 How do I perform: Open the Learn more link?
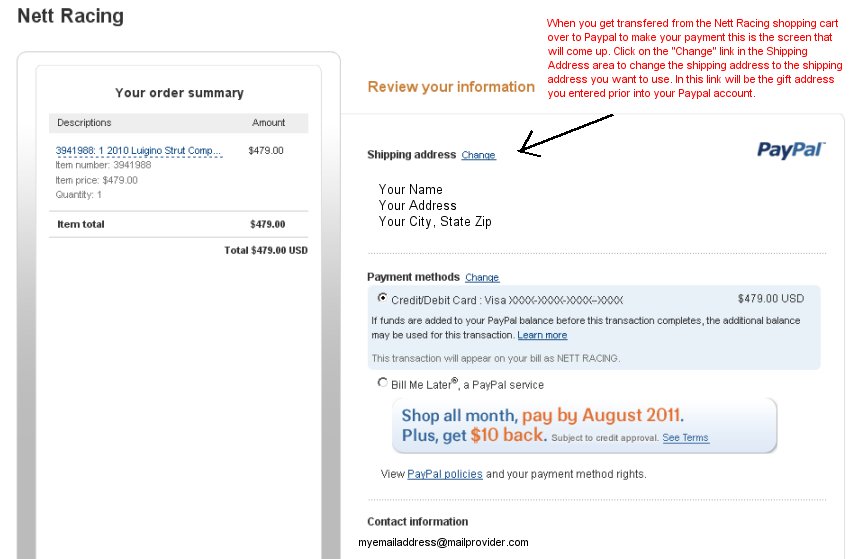542,336
